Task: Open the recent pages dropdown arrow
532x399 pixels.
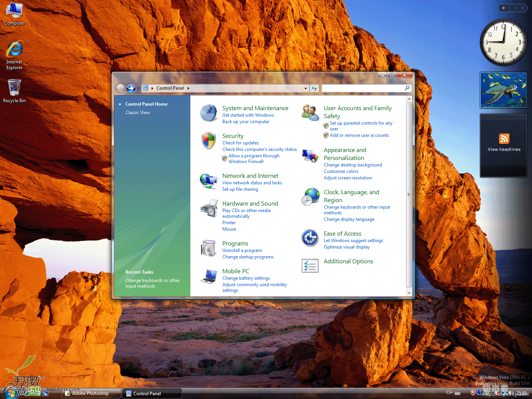Action: pyautogui.click(x=139, y=89)
